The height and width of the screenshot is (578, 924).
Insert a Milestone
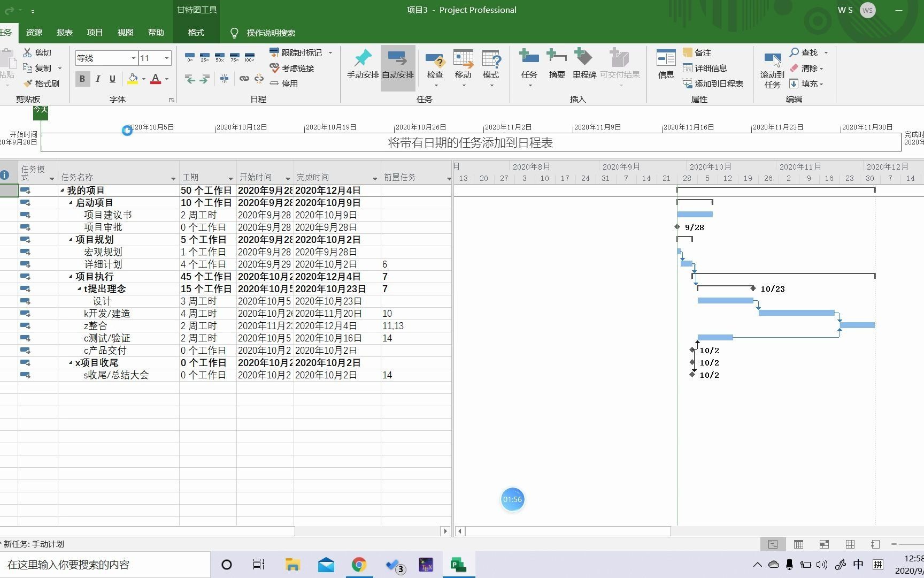point(584,64)
